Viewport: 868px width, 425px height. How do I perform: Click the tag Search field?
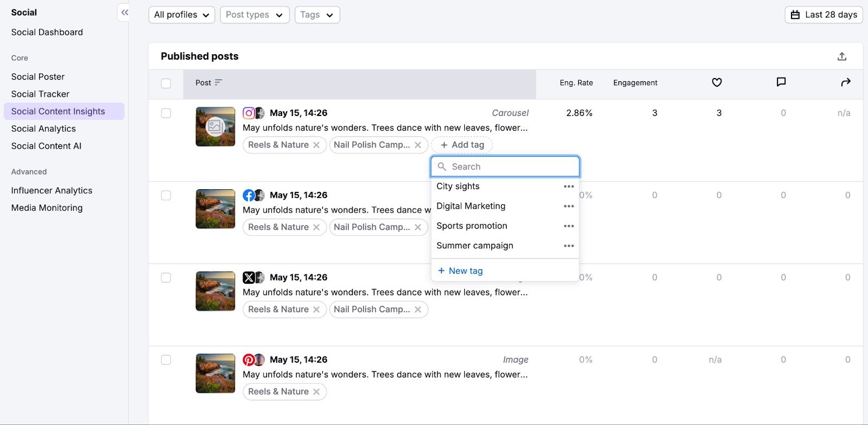pyautogui.click(x=510, y=166)
